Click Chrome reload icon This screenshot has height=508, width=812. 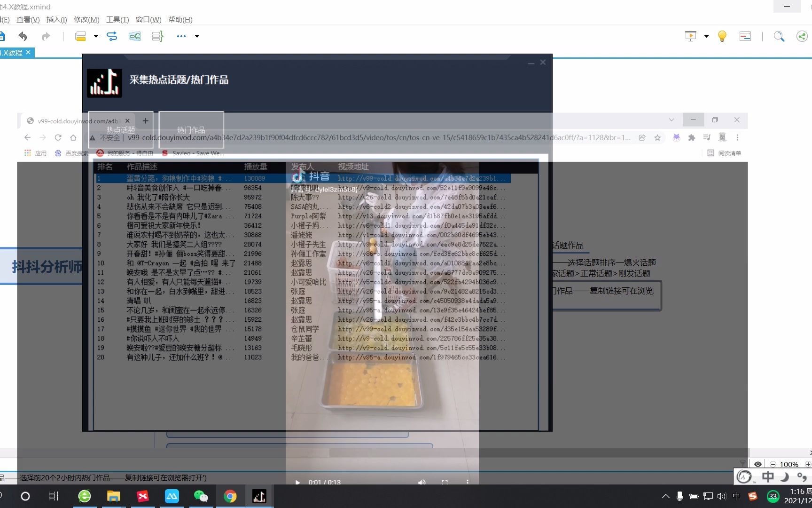click(58, 137)
